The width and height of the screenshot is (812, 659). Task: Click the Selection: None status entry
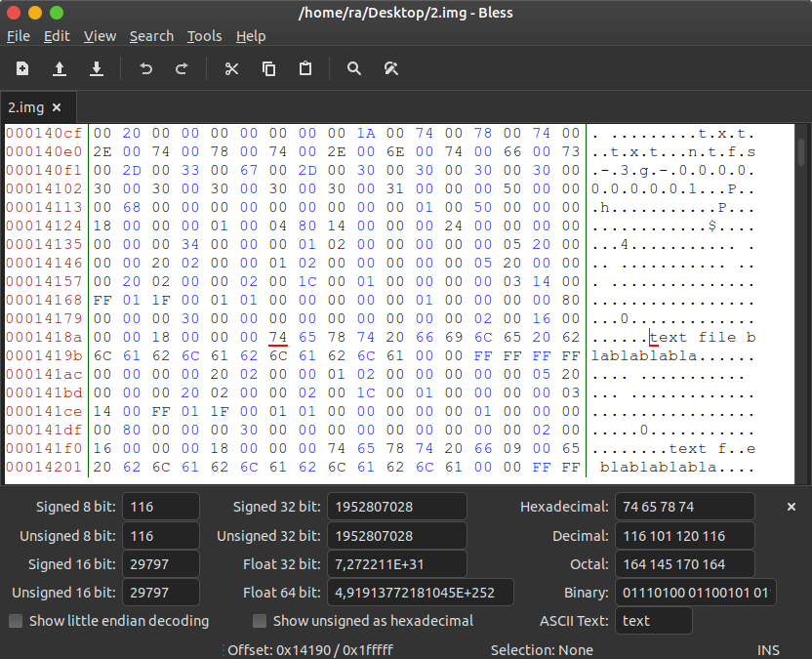[x=542, y=649]
